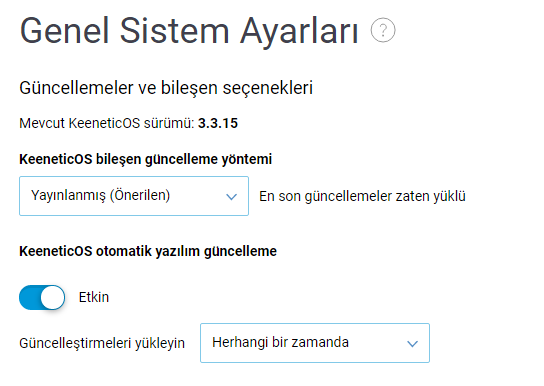
Task: Click the version number 3.3.15
Action: [x=218, y=123]
